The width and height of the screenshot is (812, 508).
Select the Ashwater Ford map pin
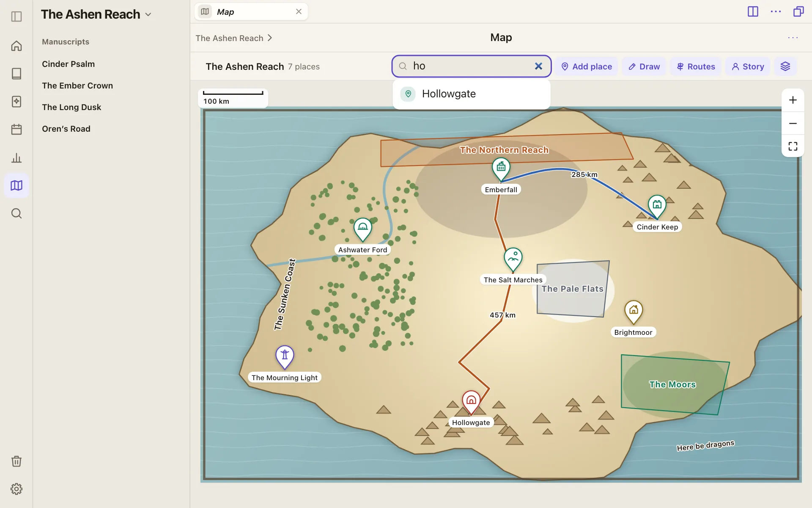point(363,229)
